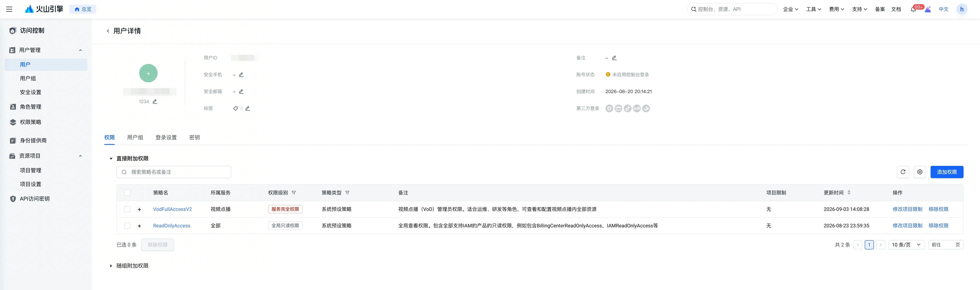
Task: Click the 添加权限 button
Action: pos(946,172)
